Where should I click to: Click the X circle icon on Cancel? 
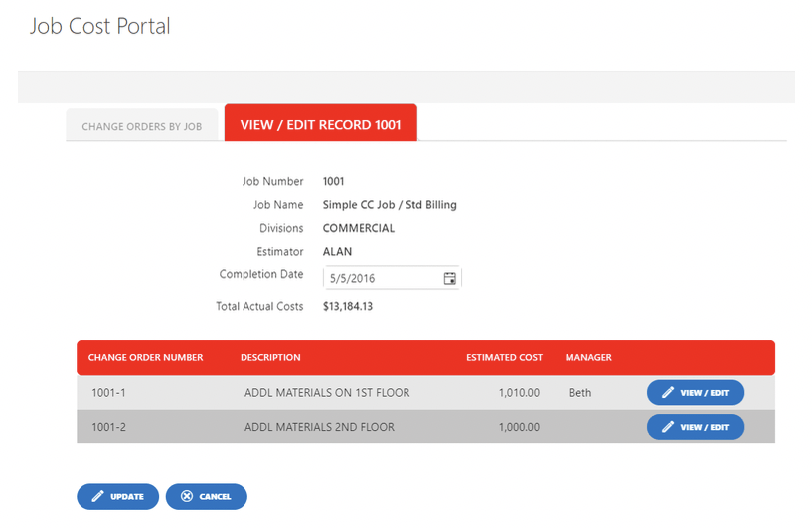point(187,496)
